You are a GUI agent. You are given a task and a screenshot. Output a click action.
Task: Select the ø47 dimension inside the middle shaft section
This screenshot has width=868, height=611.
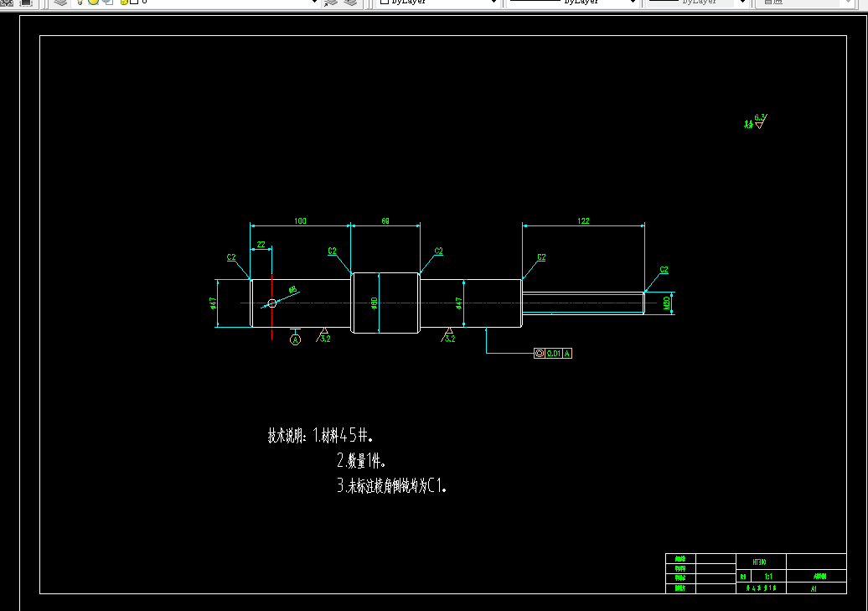(458, 303)
